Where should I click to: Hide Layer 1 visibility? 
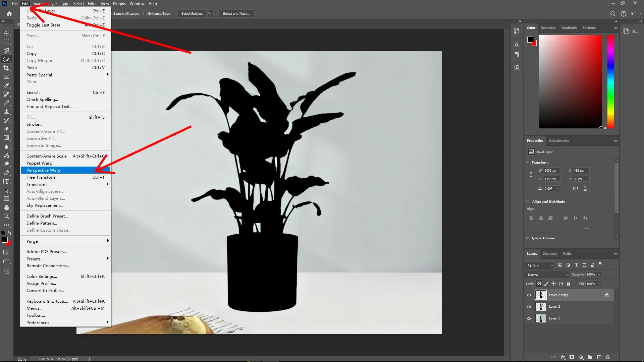coord(529,318)
